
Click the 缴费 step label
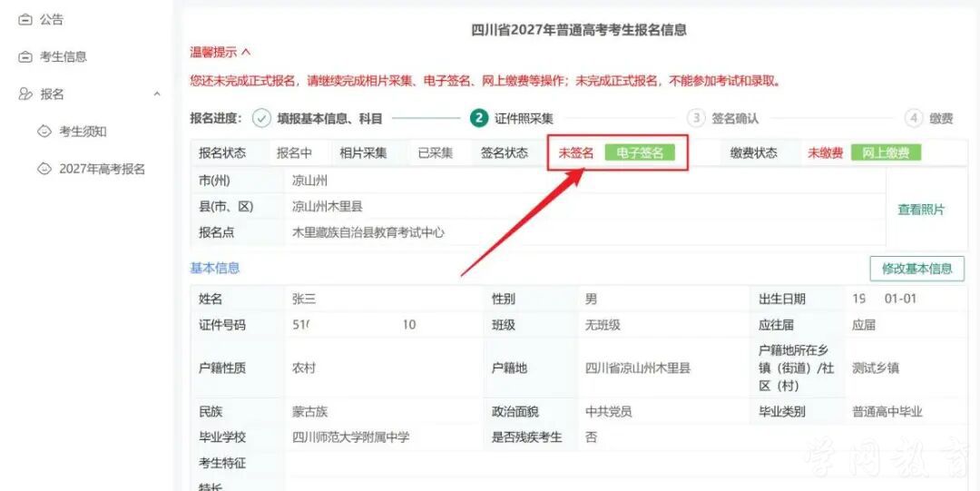[x=941, y=118]
